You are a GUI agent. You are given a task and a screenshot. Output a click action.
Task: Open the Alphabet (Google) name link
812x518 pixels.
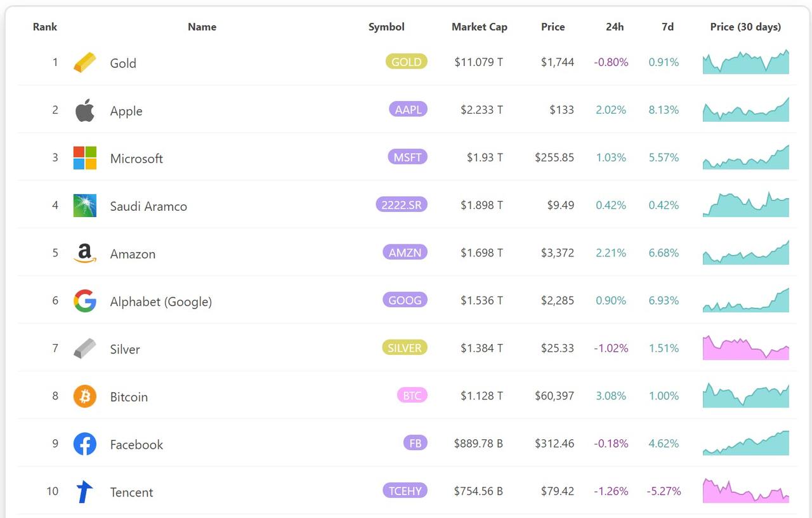tap(160, 302)
